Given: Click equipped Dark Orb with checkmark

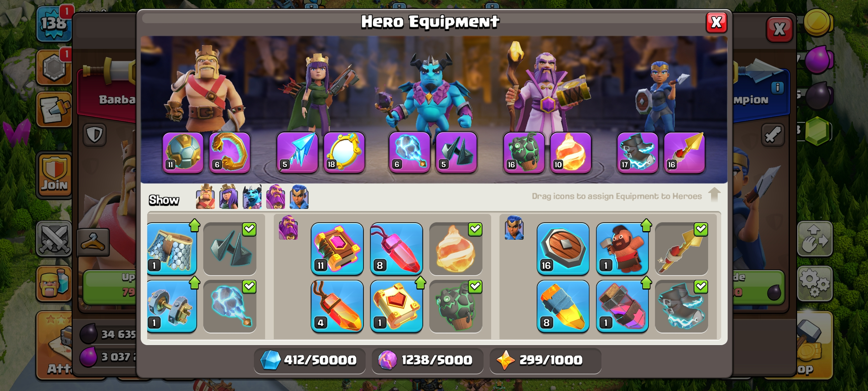Looking at the screenshot, I should point(230,306).
